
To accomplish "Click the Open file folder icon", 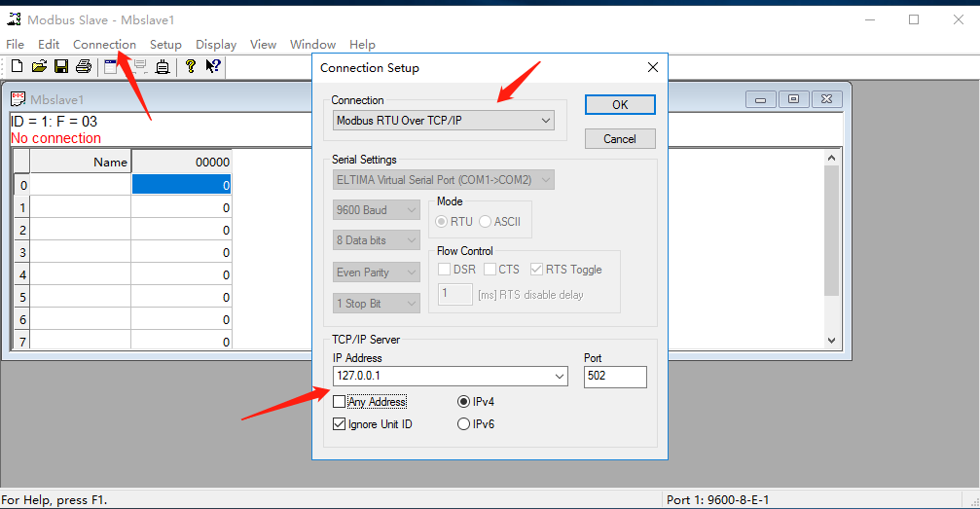I will point(39,66).
